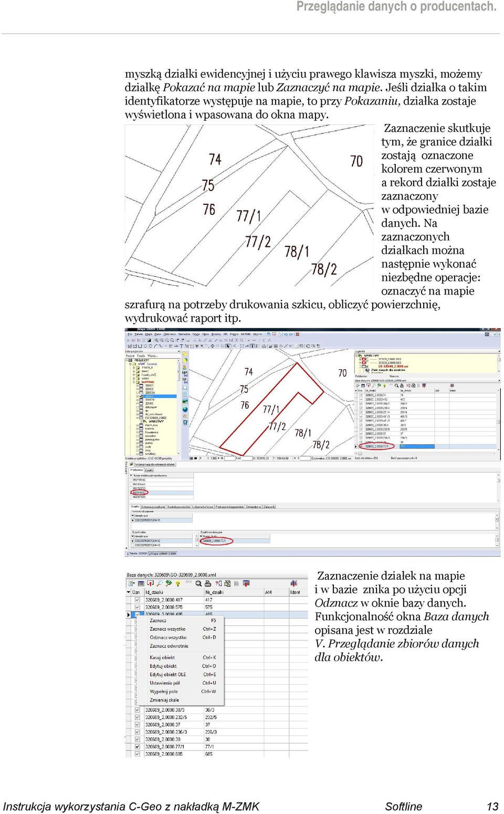Click the printer icon in database toolbar

pos(207,583)
